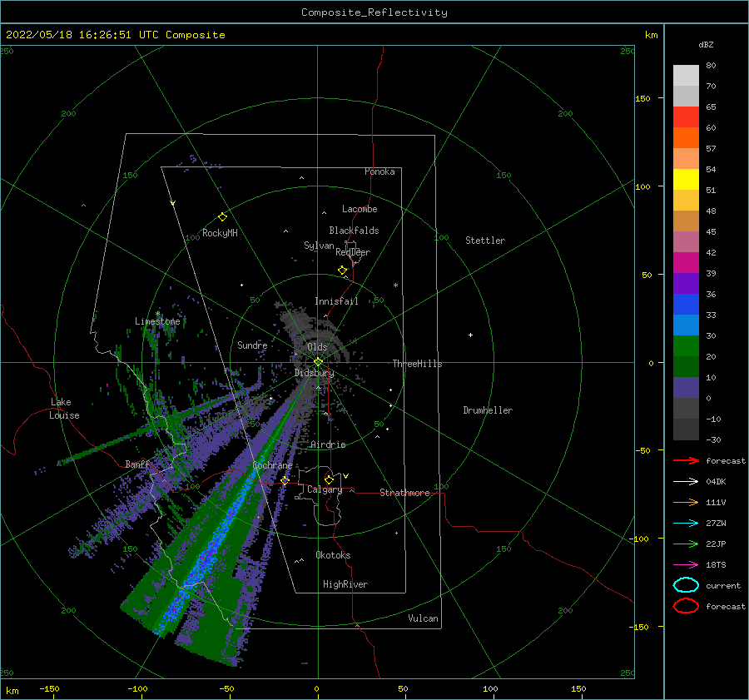Click the Cochrane label
Image resolution: width=749 pixels, height=700 pixels.
click(272, 465)
